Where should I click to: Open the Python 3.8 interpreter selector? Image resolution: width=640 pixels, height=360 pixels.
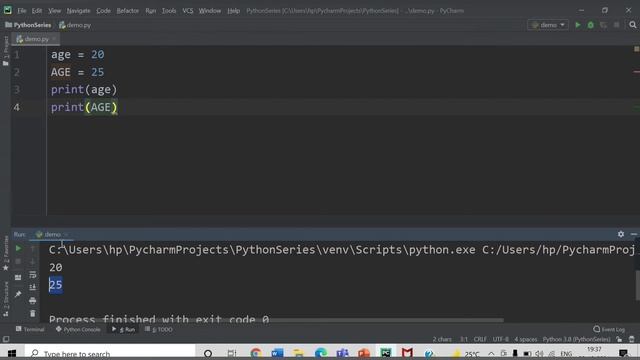point(576,339)
